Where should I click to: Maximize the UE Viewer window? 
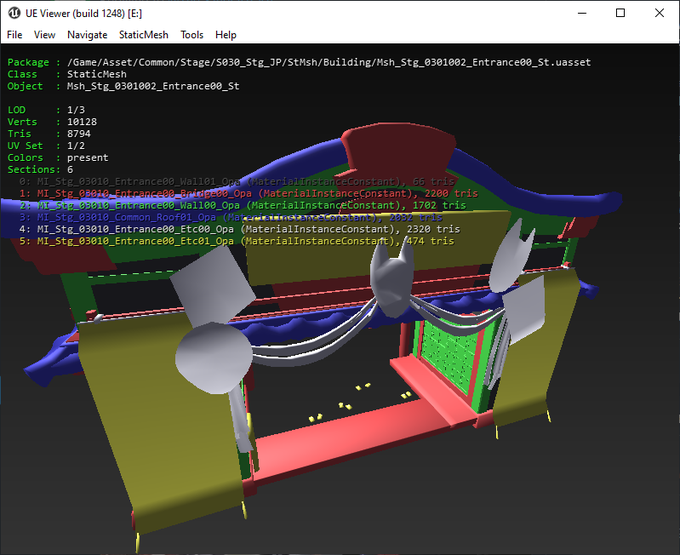tap(620, 12)
